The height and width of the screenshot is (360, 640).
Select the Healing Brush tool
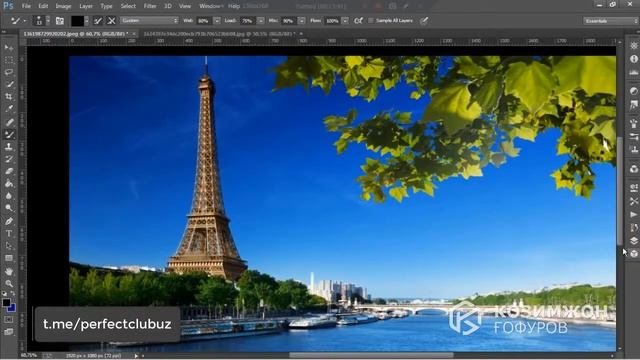9,122
